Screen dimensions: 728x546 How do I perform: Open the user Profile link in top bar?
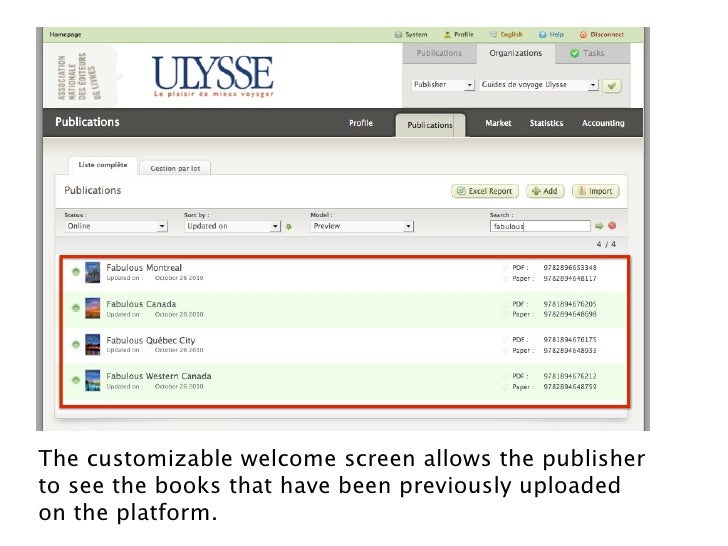(x=459, y=34)
